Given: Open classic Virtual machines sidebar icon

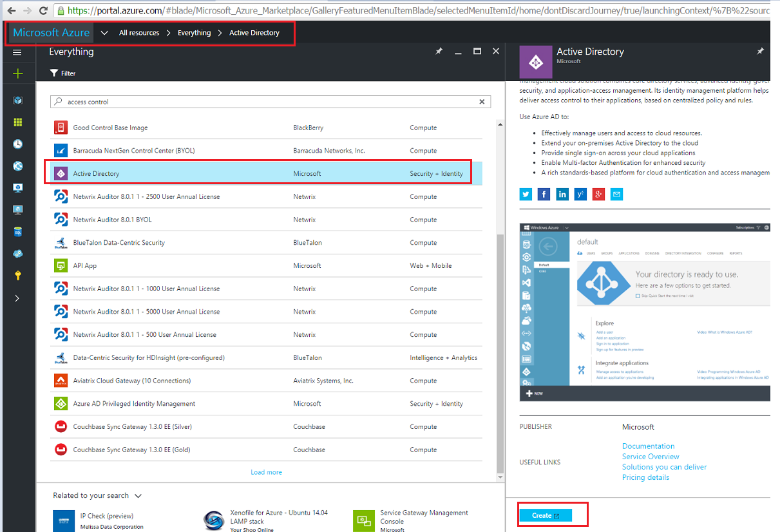Looking at the screenshot, I should coord(17,188).
